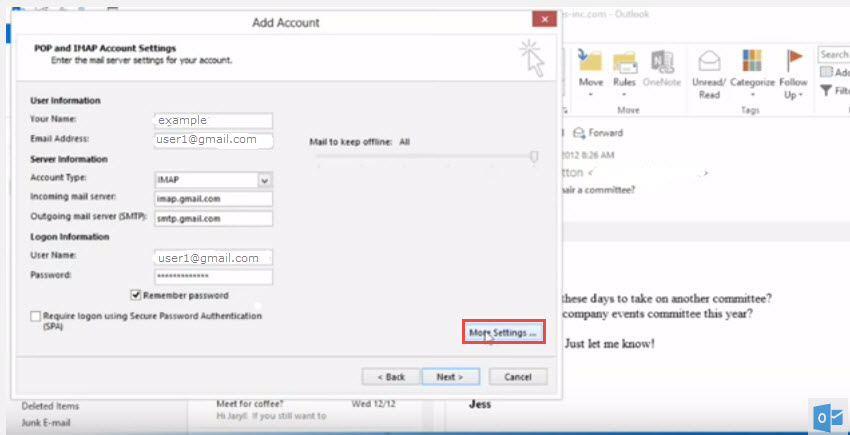Image resolution: width=850 pixels, height=435 pixels.
Task: Edit the Outgoing mail server SMTP field
Action: point(214,219)
